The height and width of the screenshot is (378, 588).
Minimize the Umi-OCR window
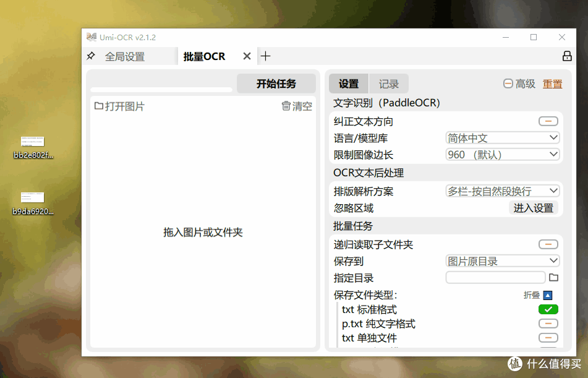pyautogui.click(x=506, y=37)
